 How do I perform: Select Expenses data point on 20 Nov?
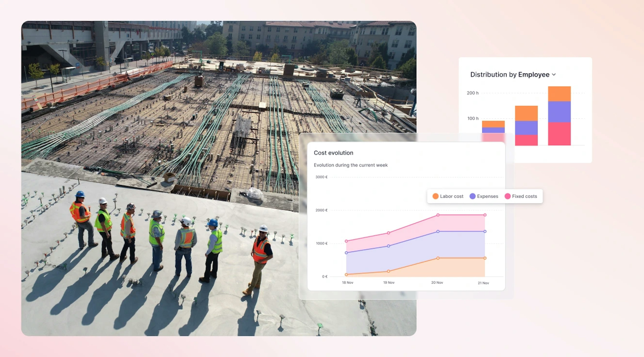438,232
